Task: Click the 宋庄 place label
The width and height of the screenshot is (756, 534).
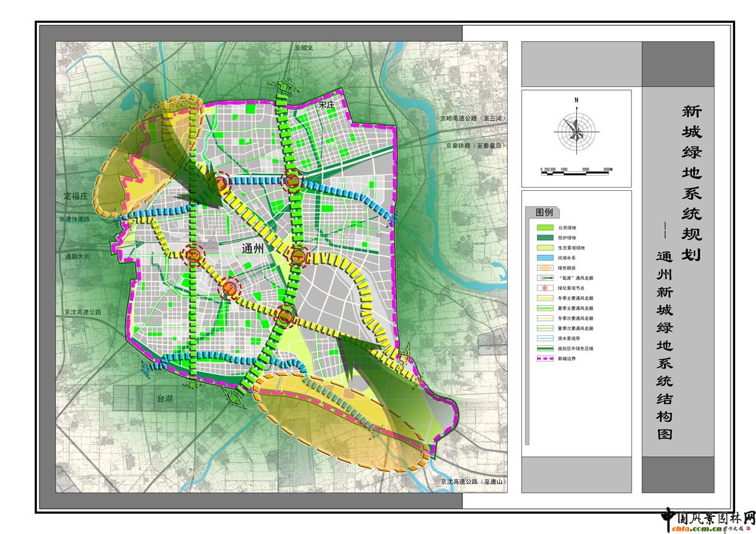Action: point(326,104)
